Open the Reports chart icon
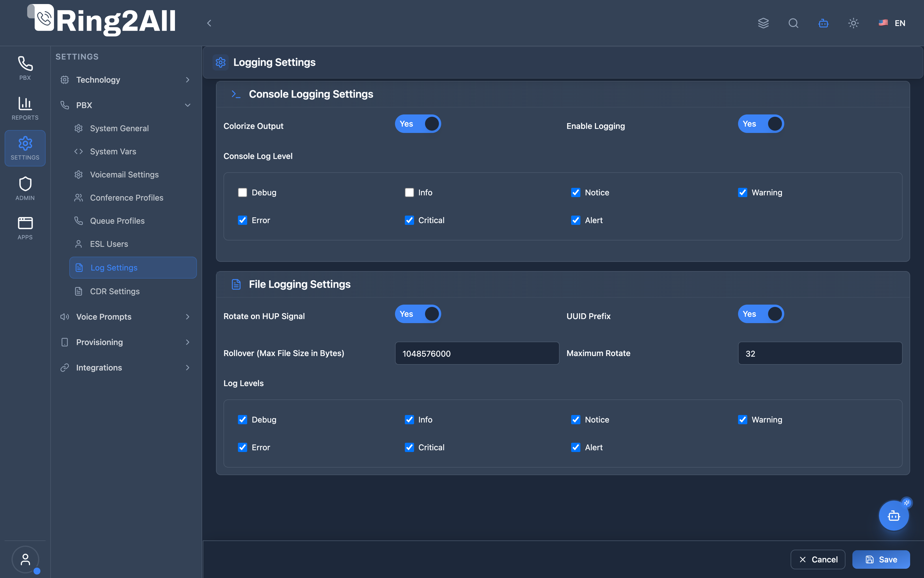This screenshot has width=924, height=578. 25,108
